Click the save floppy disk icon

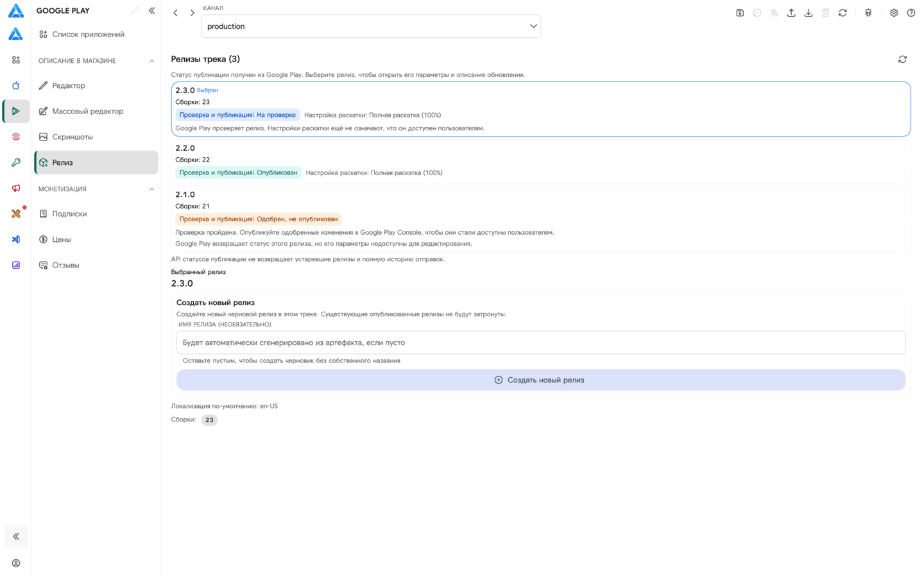pyautogui.click(x=740, y=13)
